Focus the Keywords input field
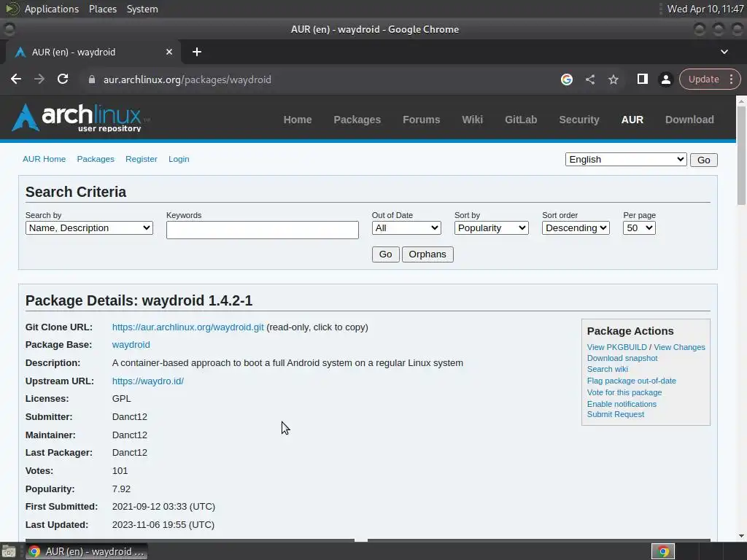 point(262,230)
